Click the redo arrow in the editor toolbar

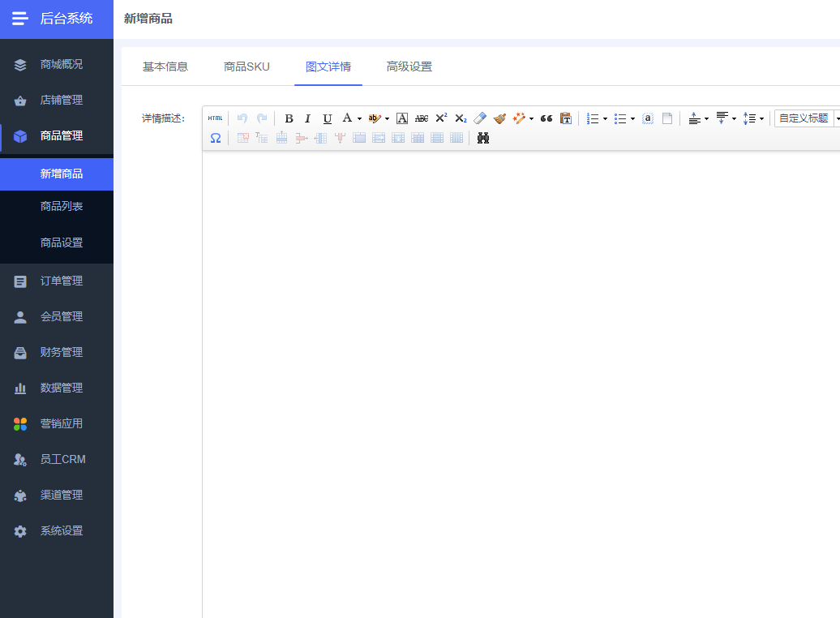(x=262, y=118)
